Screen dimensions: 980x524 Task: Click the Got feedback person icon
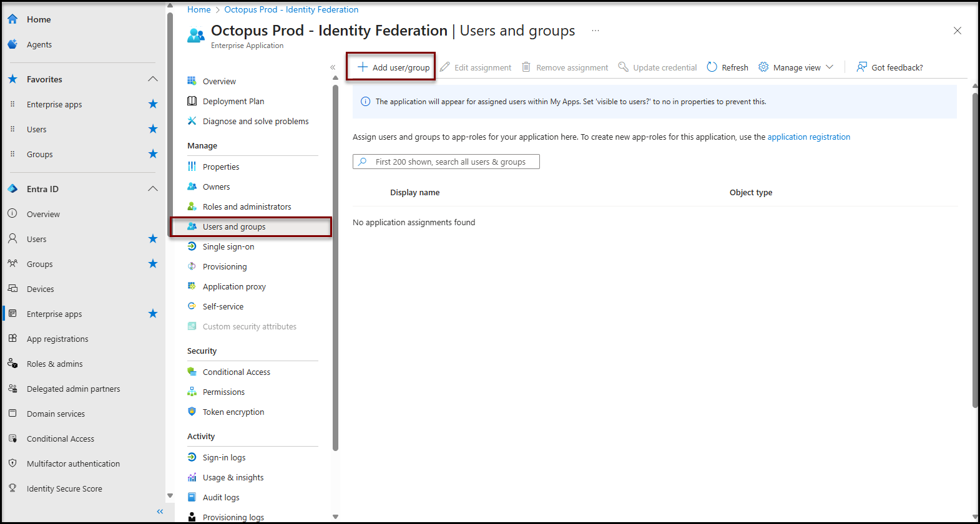click(861, 67)
